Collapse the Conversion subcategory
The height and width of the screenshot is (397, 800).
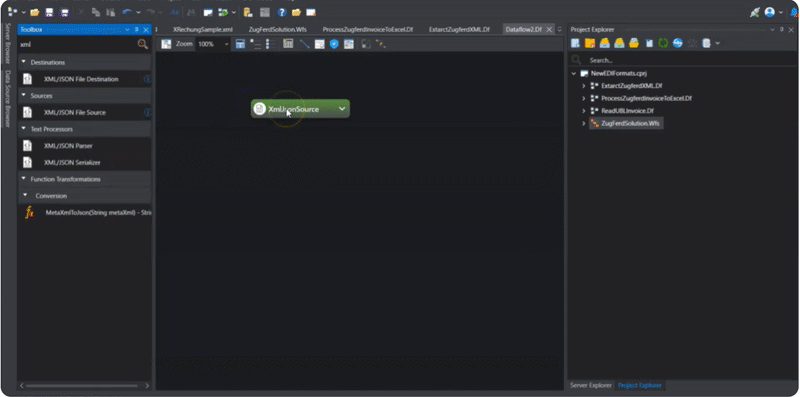(x=26, y=195)
